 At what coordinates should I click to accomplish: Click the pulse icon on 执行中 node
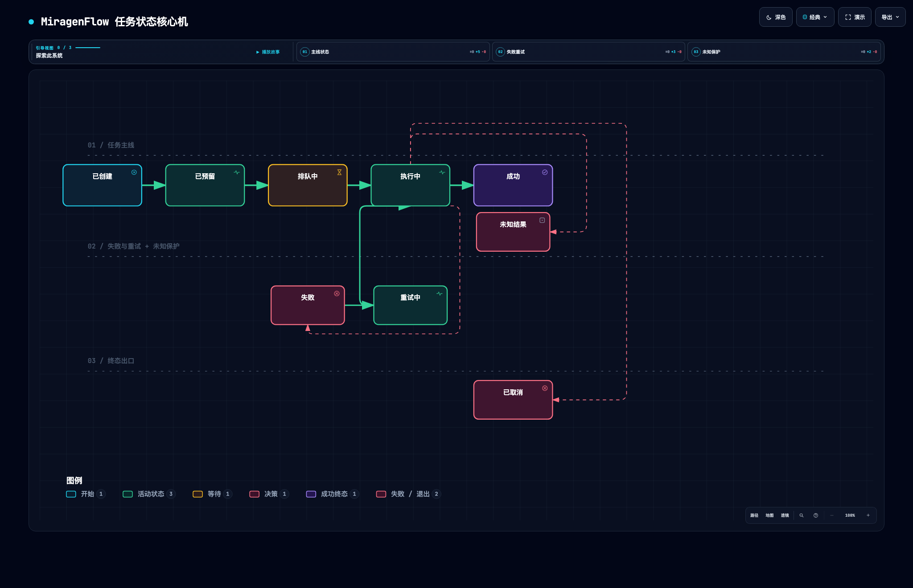(x=442, y=172)
